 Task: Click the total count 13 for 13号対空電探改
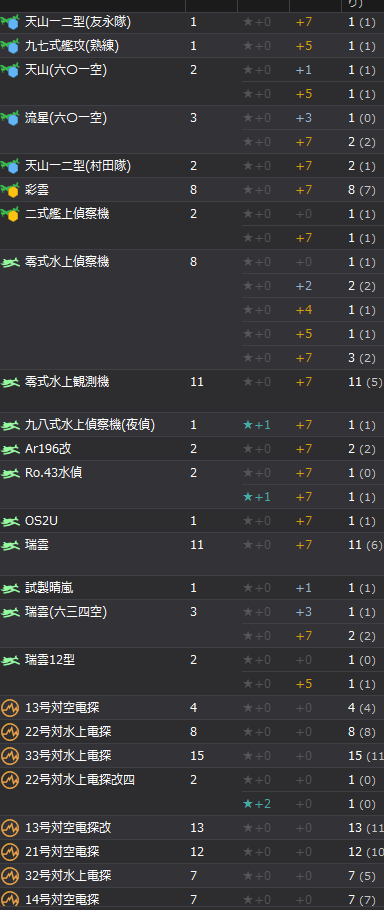pyautogui.click(x=197, y=828)
